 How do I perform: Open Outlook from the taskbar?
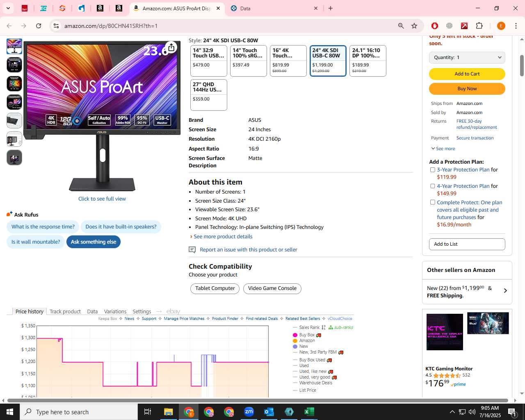pos(269,412)
